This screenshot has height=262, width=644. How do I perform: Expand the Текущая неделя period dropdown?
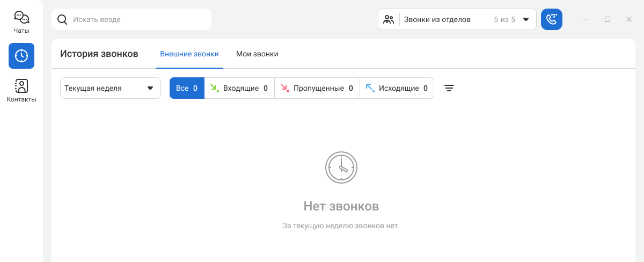pyautogui.click(x=111, y=88)
